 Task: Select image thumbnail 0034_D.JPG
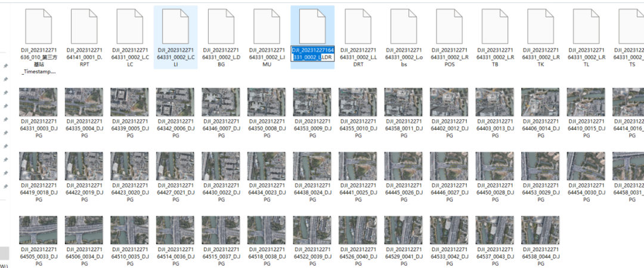coord(84,230)
